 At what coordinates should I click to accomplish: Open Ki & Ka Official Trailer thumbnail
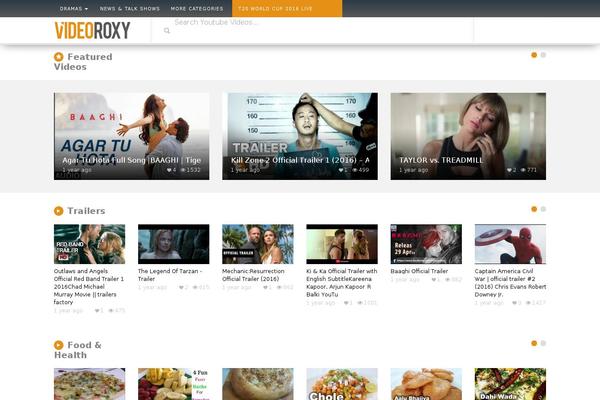tap(342, 244)
